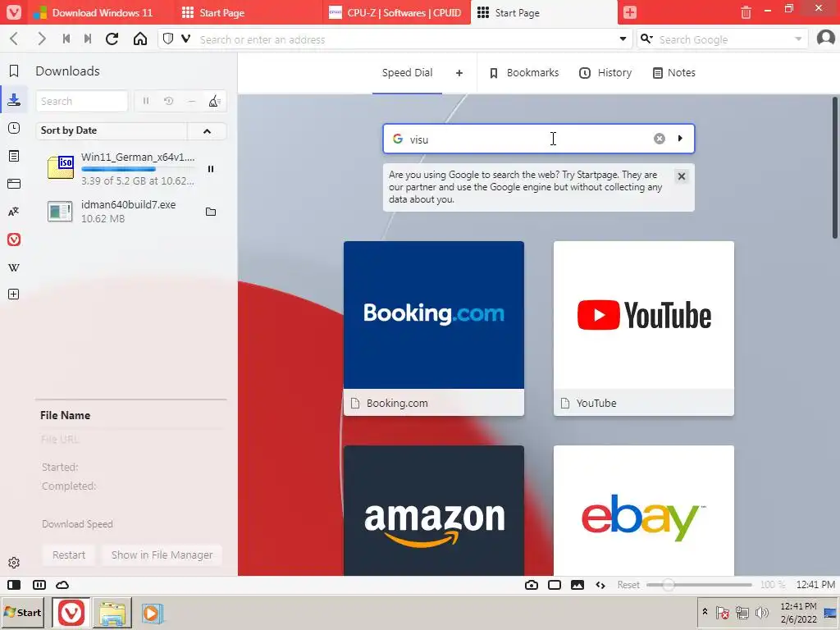Open the Window panel icon
Image resolution: width=840 pixels, height=630 pixels.
(x=14, y=184)
